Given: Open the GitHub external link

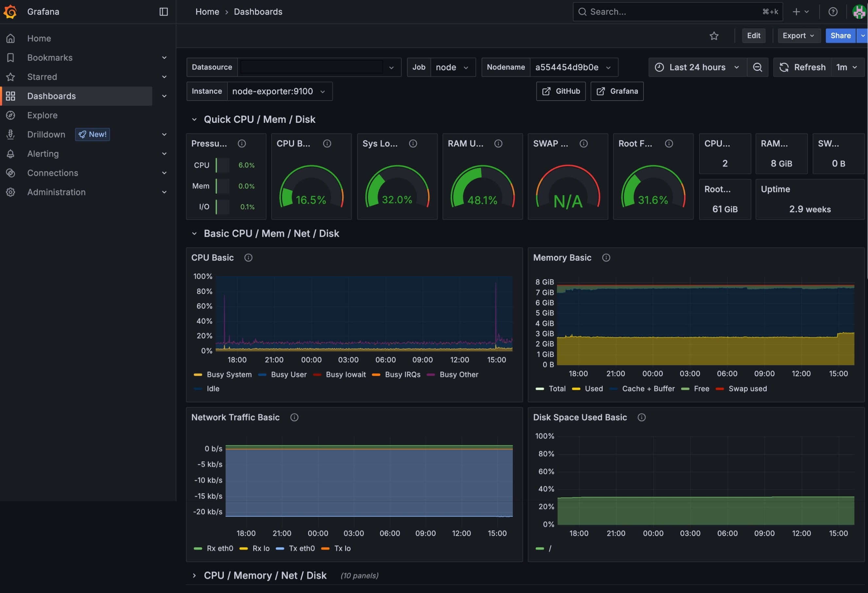Looking at the screenshot, I should pos(560,91).
